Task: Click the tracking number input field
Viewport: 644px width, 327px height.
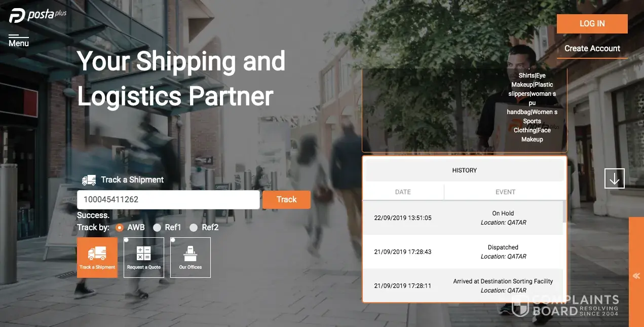Action: click(168, 200)
